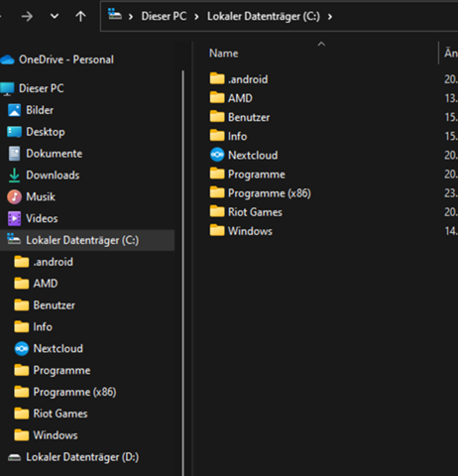Select .android folder in navigation tree
This screenshot has height=476, width=458.
tap(53, 262)
